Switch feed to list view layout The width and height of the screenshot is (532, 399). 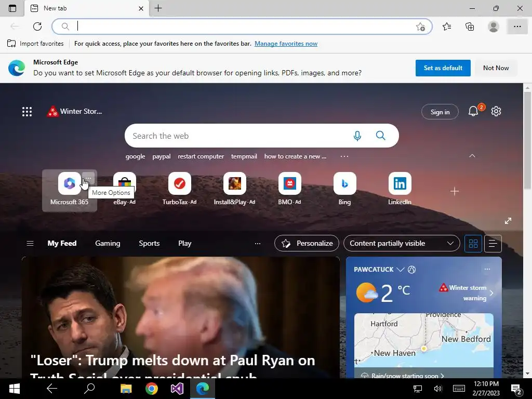click(493, 244)
